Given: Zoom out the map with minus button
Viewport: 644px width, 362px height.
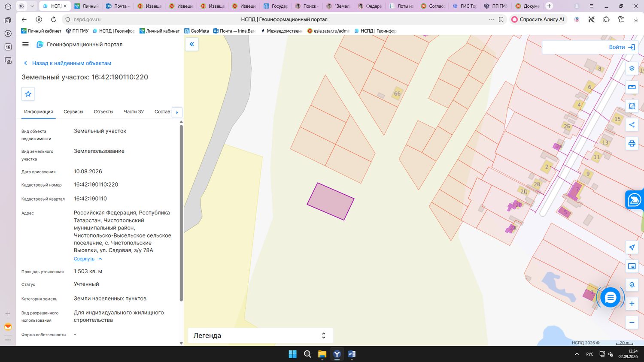Looking at the screenshot, I should click(632, 323).
